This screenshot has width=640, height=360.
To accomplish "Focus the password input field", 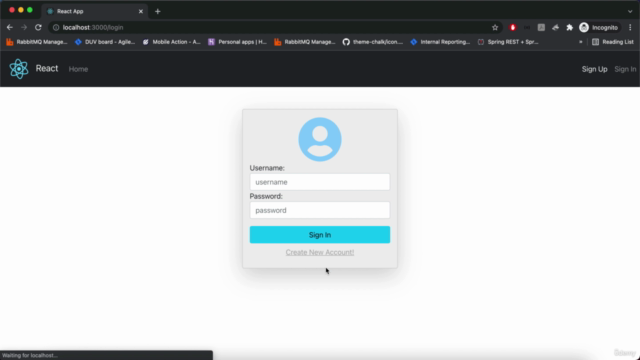I will click(320, 210).
